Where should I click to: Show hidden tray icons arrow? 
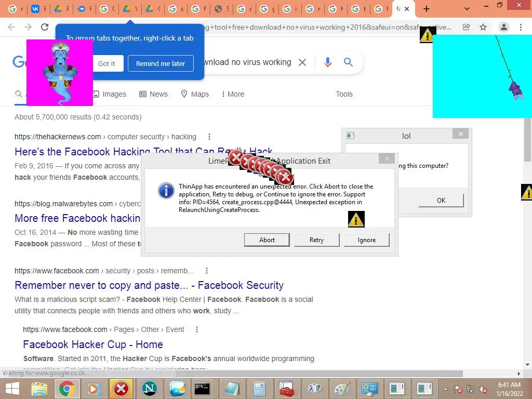tap(445, 389)
